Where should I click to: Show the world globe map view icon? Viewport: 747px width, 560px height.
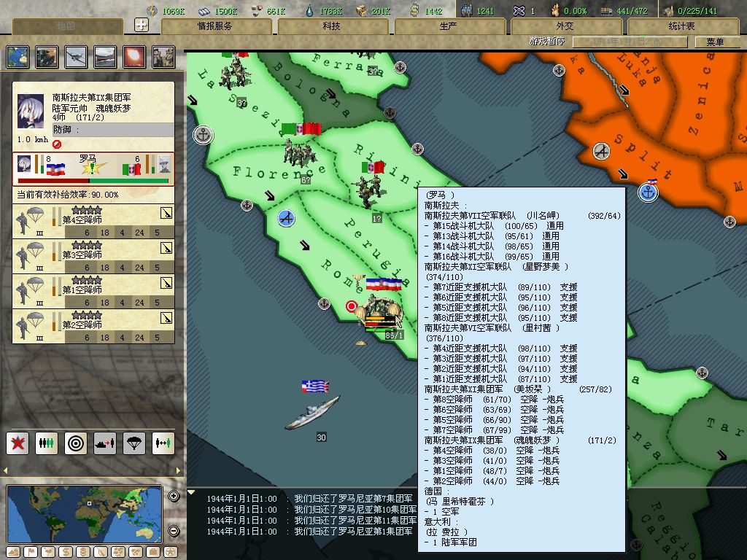(18, 57)
